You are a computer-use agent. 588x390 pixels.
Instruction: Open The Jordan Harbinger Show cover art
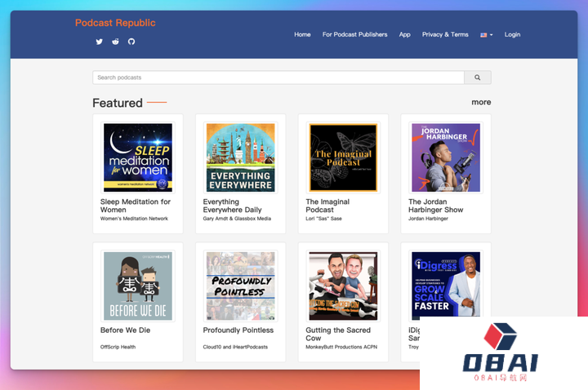point(446,157)
